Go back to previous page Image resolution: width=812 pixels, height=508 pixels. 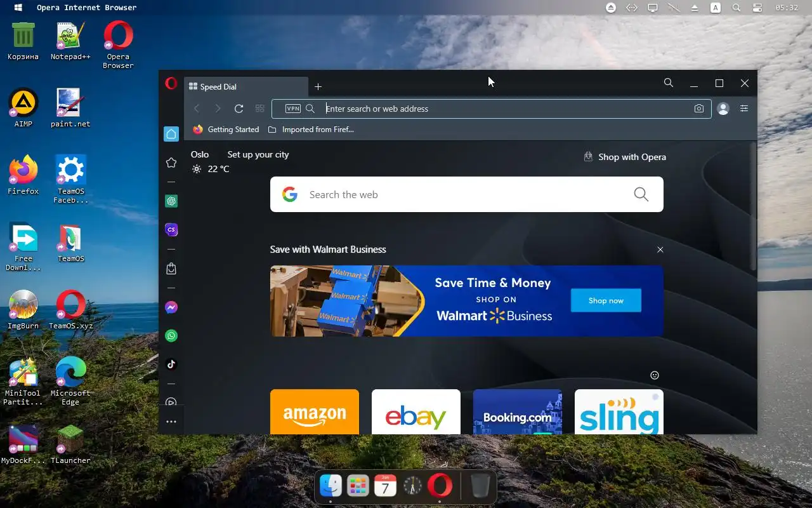(197, 109)
